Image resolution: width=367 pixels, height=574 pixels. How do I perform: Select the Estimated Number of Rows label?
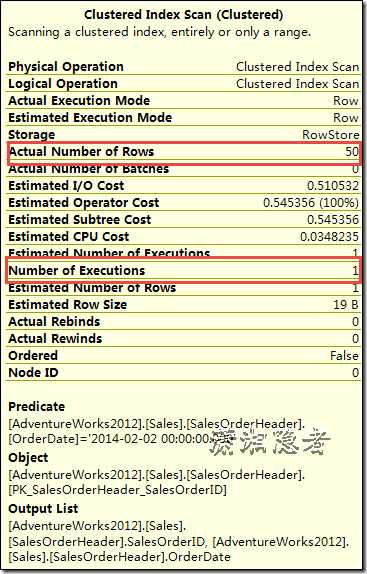coord(92,288)
